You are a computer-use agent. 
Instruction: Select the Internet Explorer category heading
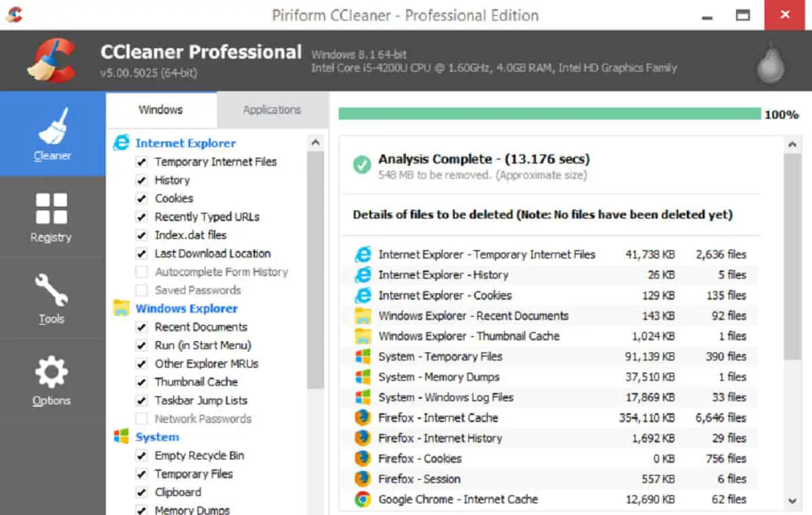[x=185, y=143]
